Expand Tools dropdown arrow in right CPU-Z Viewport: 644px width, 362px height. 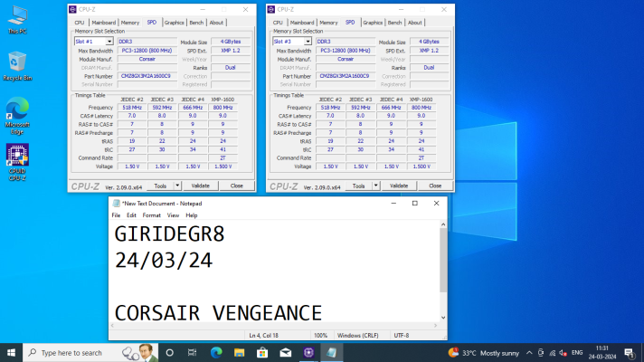[x=375, y=186]
